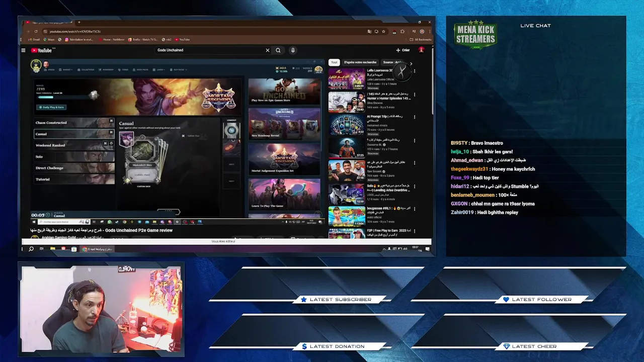Clear the Gods Unchained search text
The width and height of the screenshot is (644, 362).
coord(268,50)
